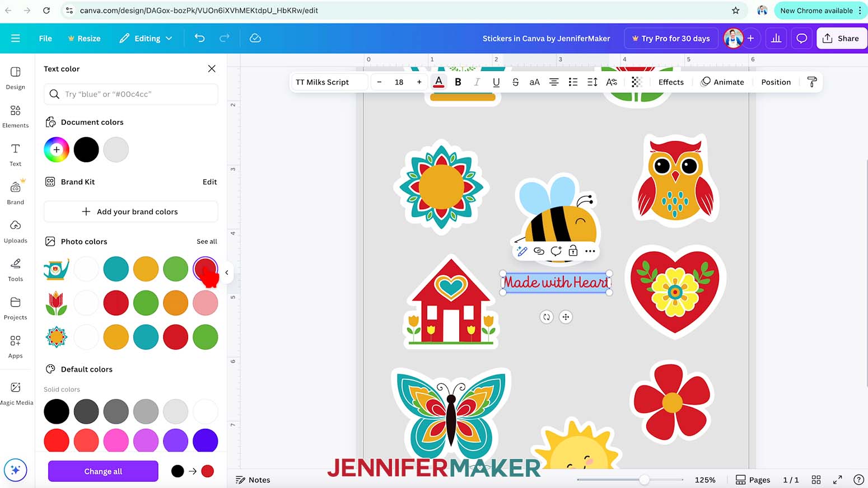The height and width of the screenshot is (488, 868).
Task: Open the Animate option
Action: click(x=722, y=82)
